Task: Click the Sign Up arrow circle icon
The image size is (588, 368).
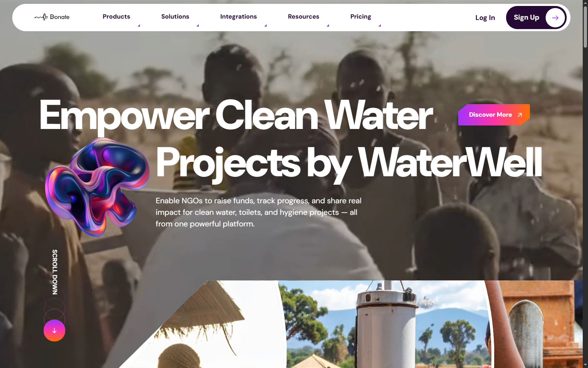Action: click(x=555, y=18)
